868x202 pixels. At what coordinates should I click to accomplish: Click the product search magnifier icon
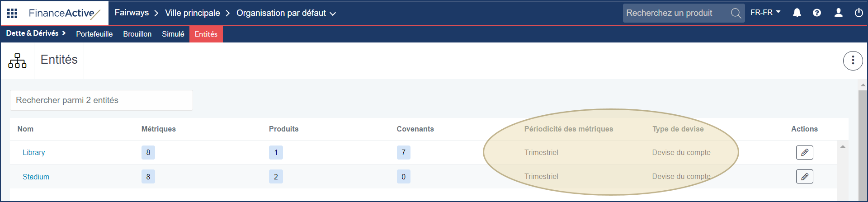736,13
